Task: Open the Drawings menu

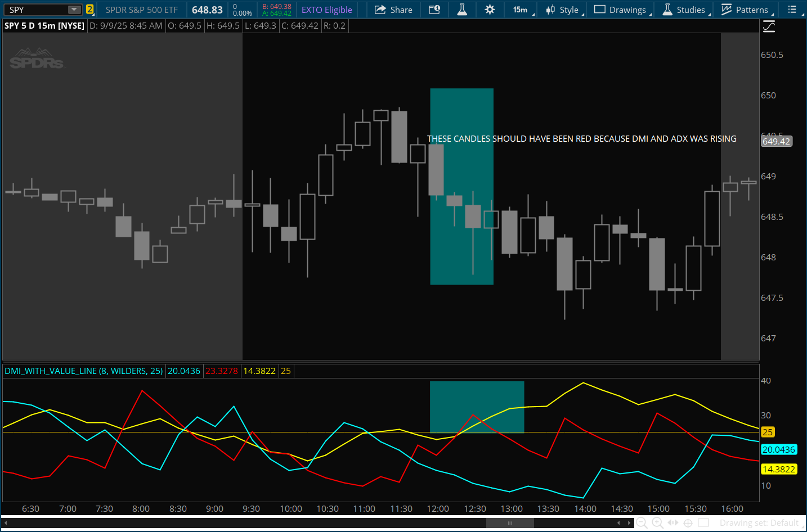Action: (622, 10)
